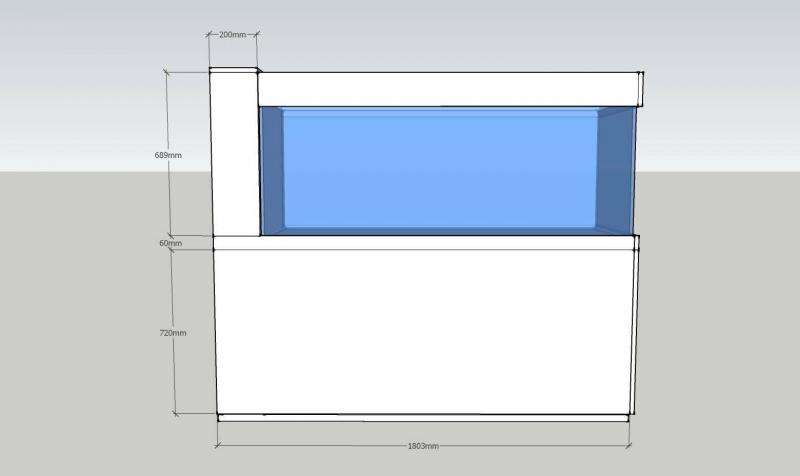Viewport: 800px width, 476px height.
Task: Click the 689mm dimension label
Action: (x=168, y=155)
